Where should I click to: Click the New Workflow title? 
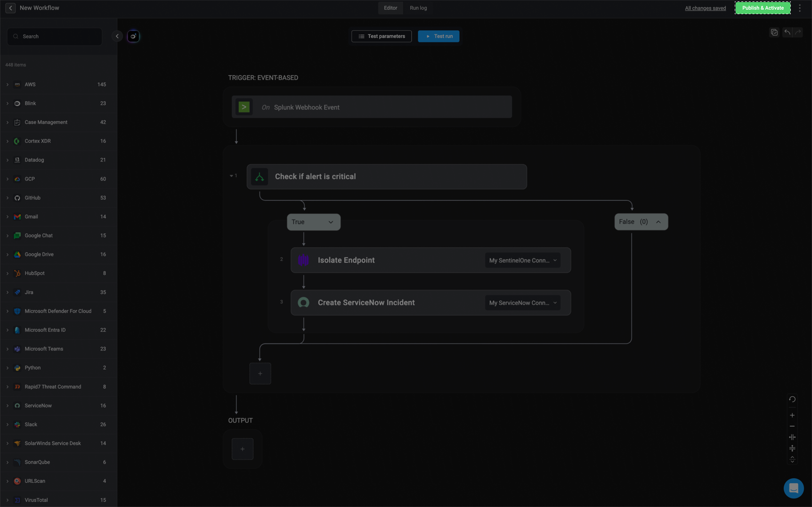[x=40, y=8]
